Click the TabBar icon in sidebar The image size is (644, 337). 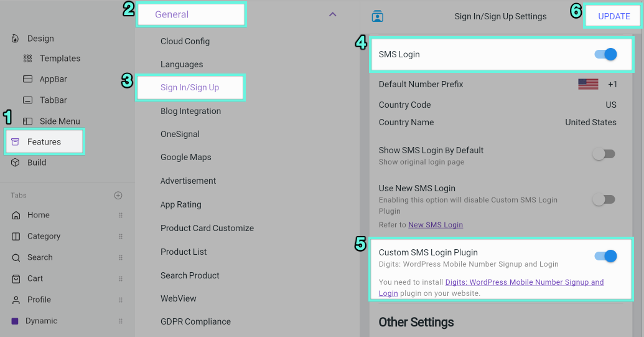(27, 100)
